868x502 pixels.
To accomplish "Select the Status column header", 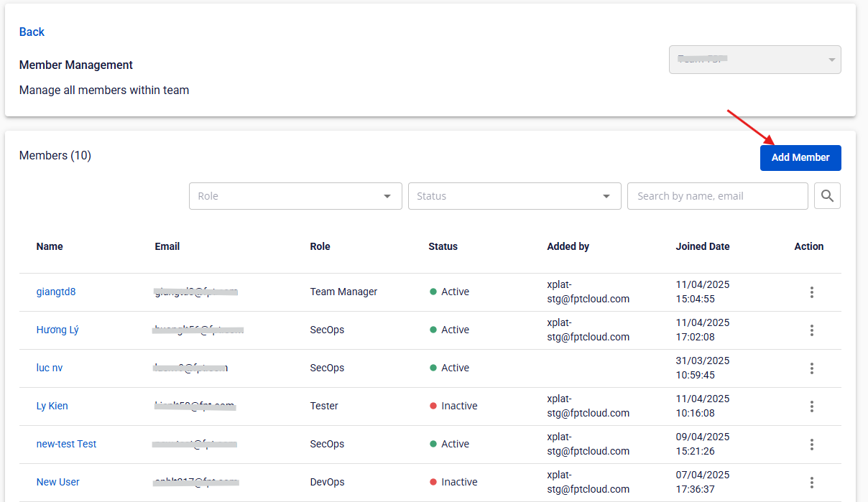I will pos(443,246).
